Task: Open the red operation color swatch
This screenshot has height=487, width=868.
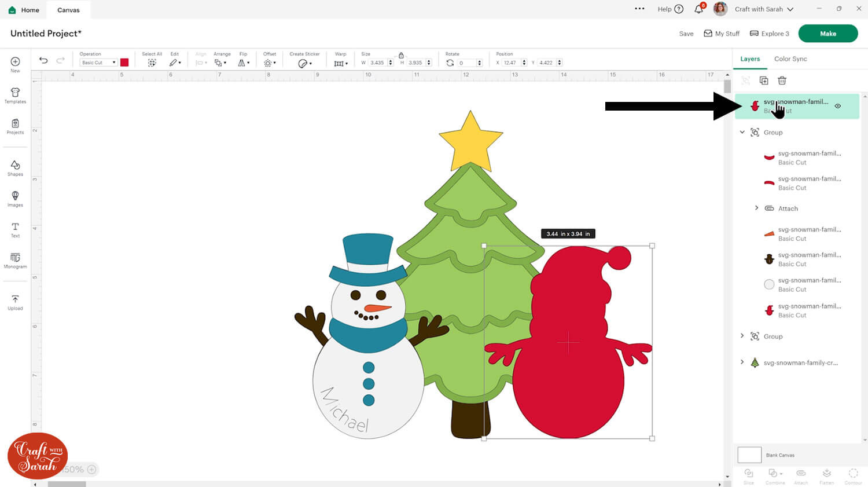Action: [124, 63]
